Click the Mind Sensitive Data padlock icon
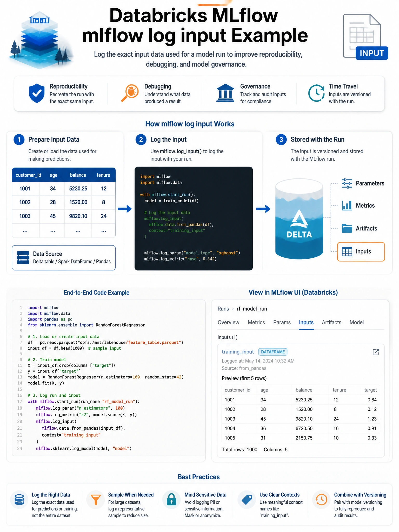 point(171,499)
